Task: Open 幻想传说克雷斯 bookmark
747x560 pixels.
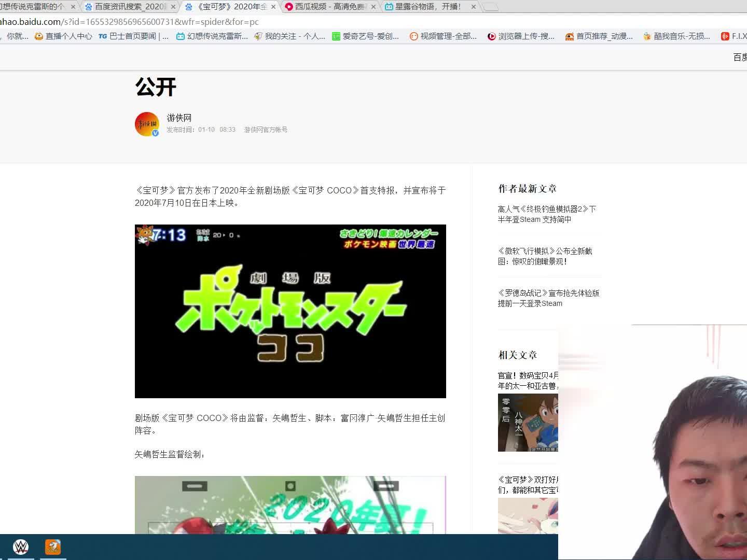Action: [x=212, y=36]
